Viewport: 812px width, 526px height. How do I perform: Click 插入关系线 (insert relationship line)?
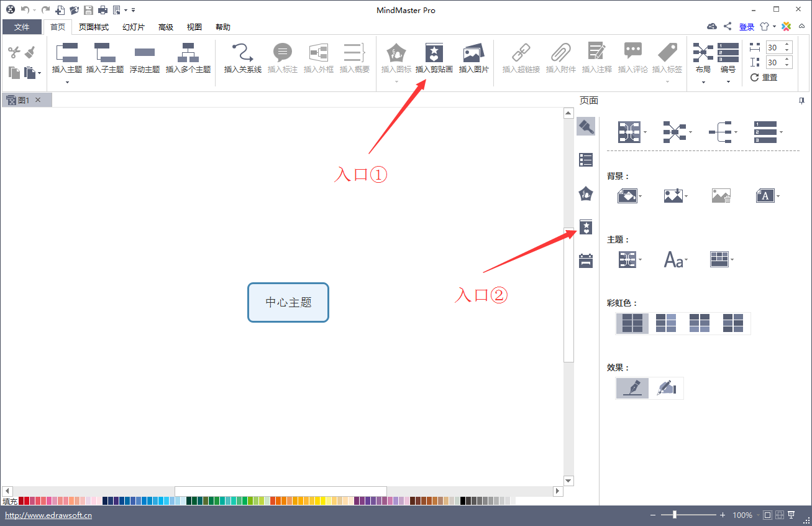(x=243, y=59)
